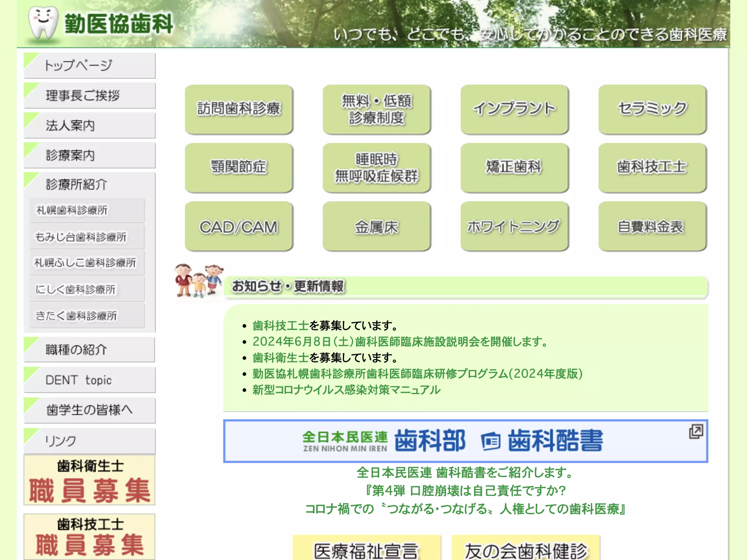Screen dimensions: 747x560
Task: Open external link icon on 歯科酷書 banner
Action: [696, 431]
